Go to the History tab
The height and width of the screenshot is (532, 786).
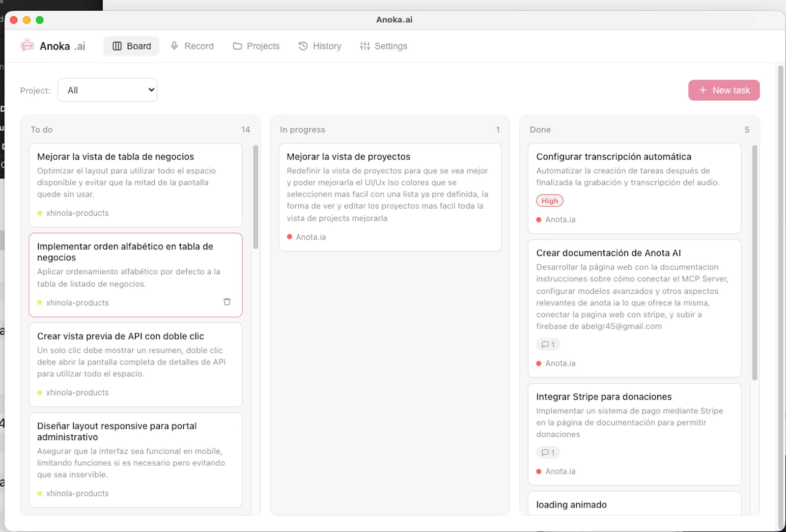click(320, 46)
